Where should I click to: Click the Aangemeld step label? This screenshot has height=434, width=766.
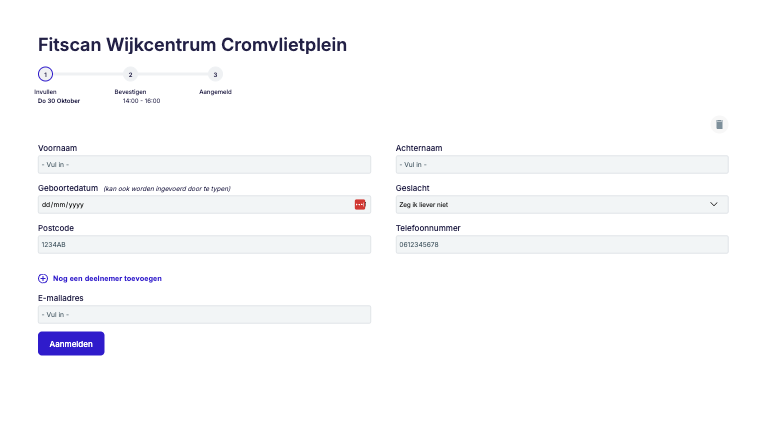click(215, 92)
